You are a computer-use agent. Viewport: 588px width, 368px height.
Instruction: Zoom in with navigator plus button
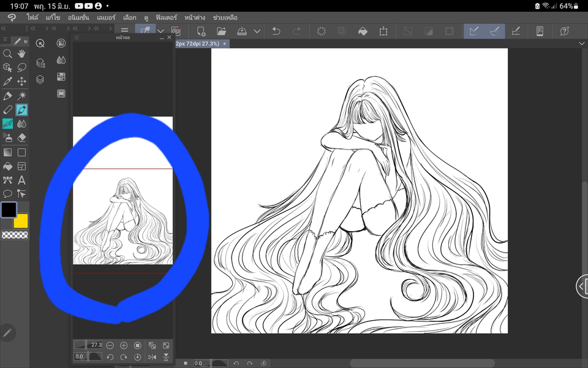pyautogui.click(x=124, y=345)
